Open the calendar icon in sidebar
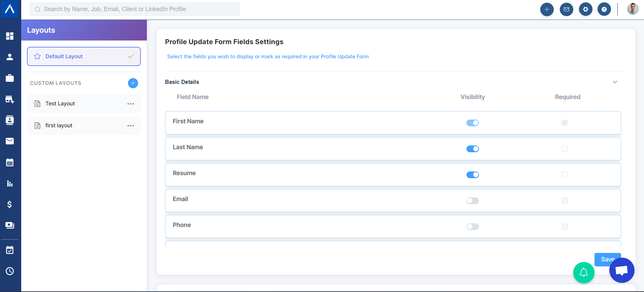The image size is (644, 292). [x=10, y=163]
